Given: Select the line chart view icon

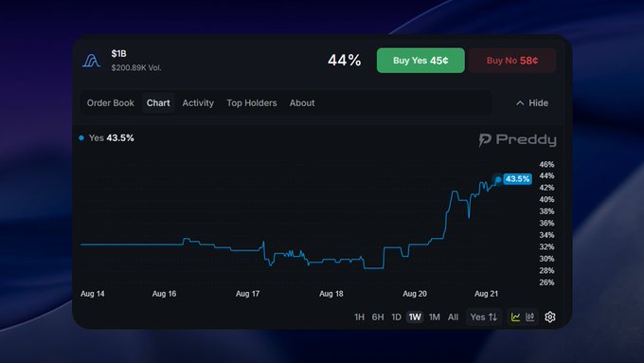Looking at the screenshot, I should (x=515, y=317).
